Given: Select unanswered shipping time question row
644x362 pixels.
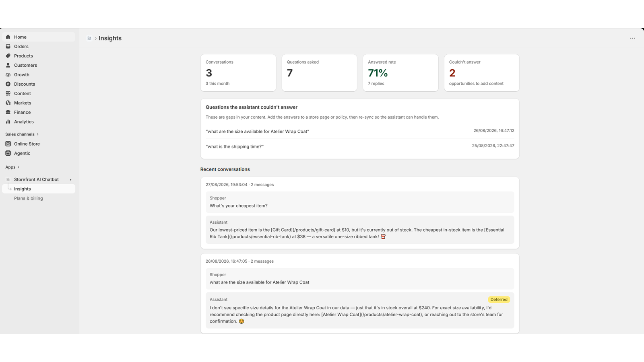Looking at the screenshot, I should (x=360, y=146).
